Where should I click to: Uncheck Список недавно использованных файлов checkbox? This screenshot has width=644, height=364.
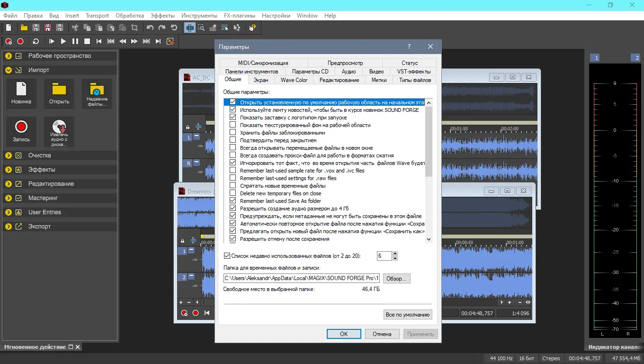tap(227, 256)
